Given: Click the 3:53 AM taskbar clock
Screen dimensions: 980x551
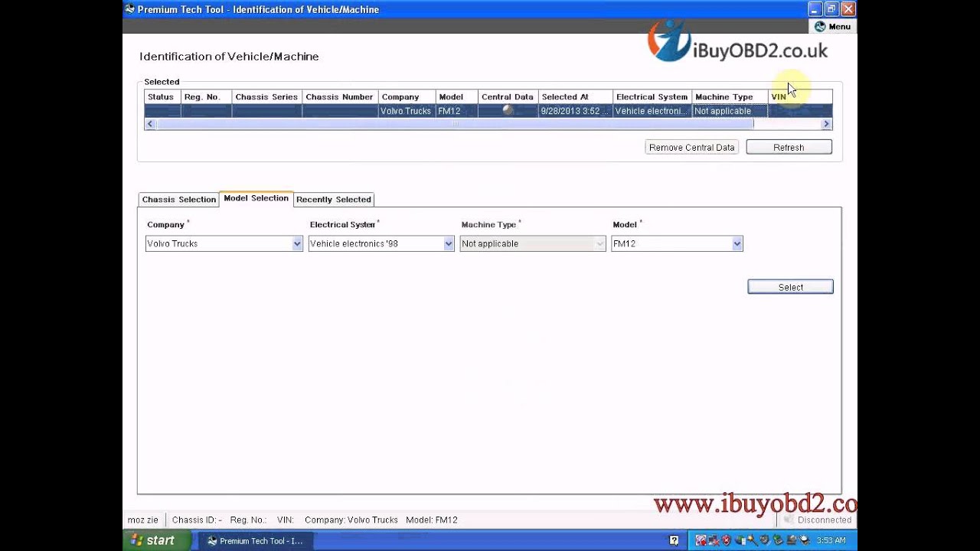Looking at the screenshot, I should (x=831, y=540).
